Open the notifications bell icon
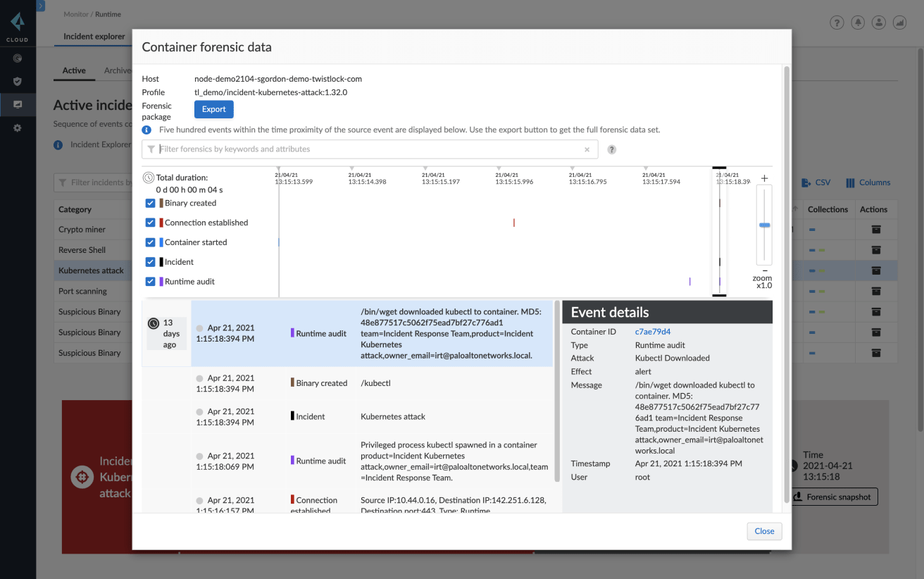Image resolution: width=924 pixels, height=579 pixels. (x=858, y=23)
